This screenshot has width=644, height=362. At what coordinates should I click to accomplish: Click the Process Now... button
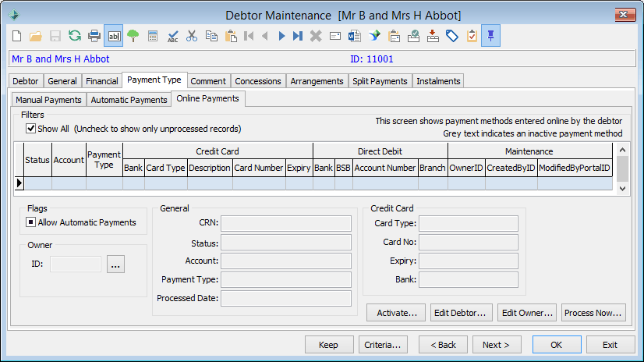point(593,313)
